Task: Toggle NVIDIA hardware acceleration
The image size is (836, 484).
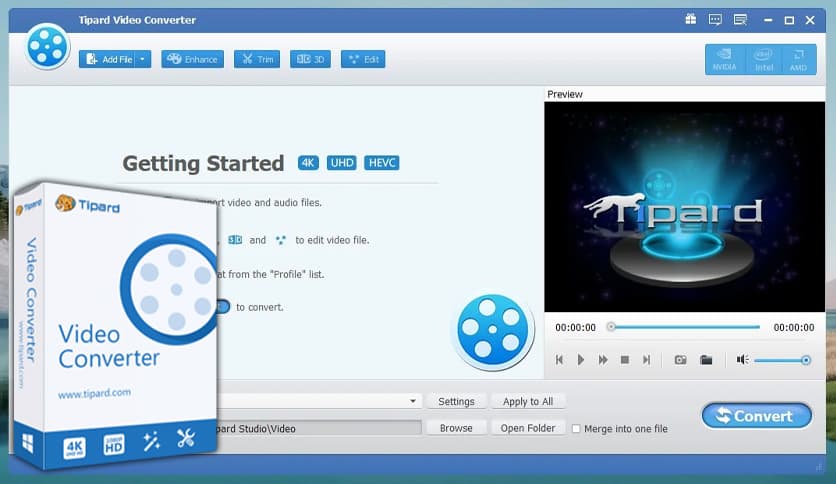Action: [x=724, y=59]
